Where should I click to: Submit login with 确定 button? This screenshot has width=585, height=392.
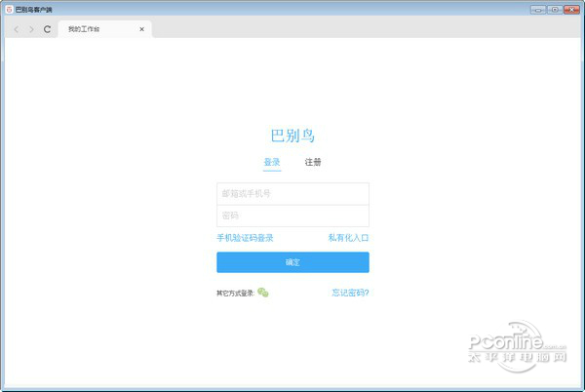tap(292, 262)
